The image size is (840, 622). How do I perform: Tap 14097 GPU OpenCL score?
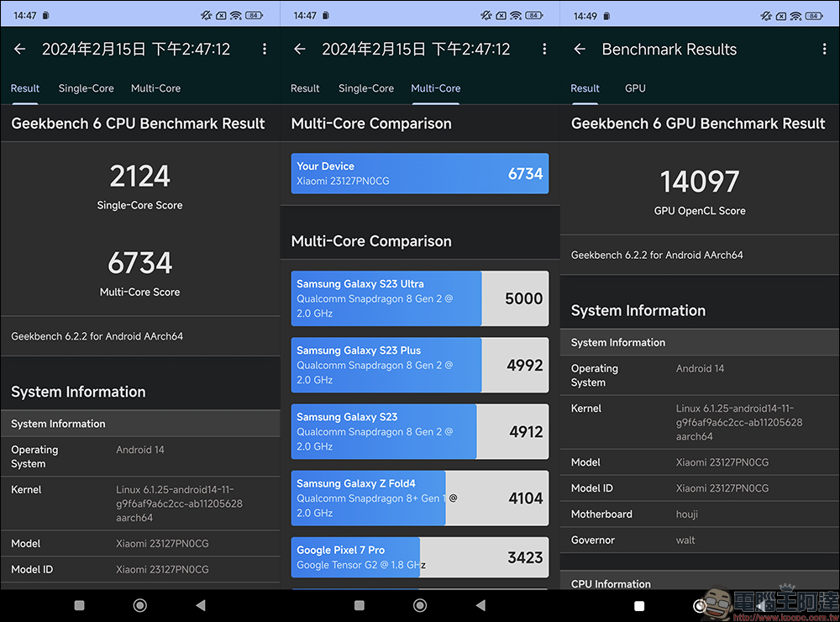[x=700, y=182]
